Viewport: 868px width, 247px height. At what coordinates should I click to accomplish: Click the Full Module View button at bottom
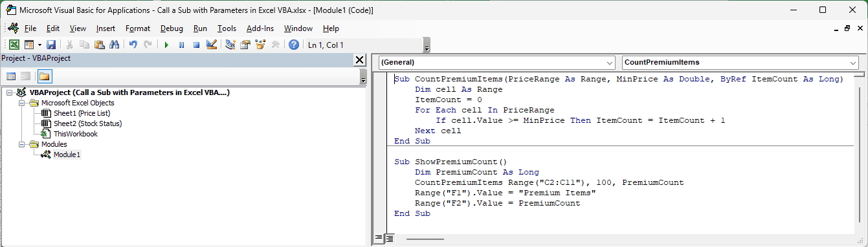pyautogui.click(x=390, y=239)
